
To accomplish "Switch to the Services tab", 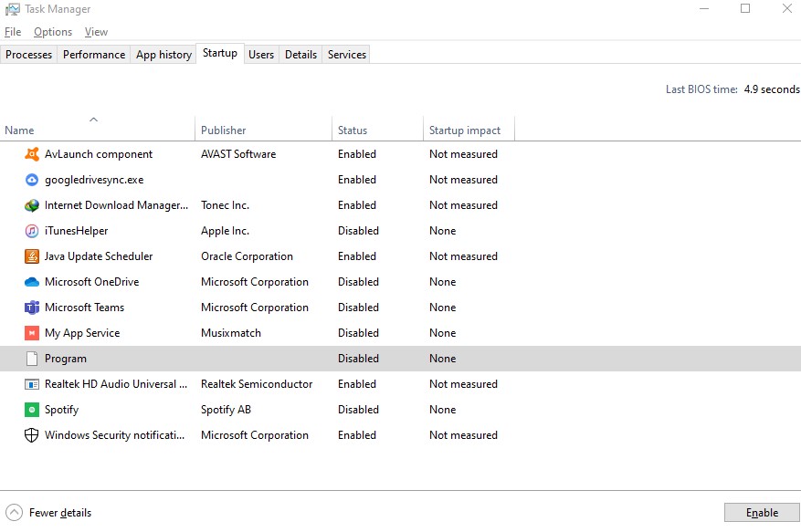I will 347,54.
